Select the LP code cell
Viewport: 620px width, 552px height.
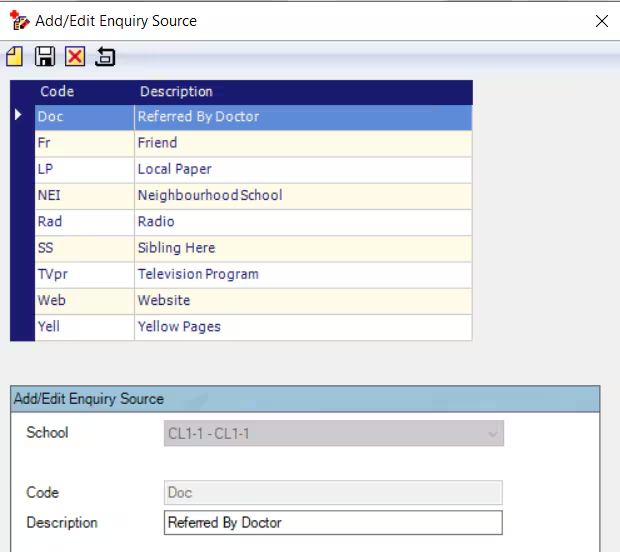(x=85, y=170)
